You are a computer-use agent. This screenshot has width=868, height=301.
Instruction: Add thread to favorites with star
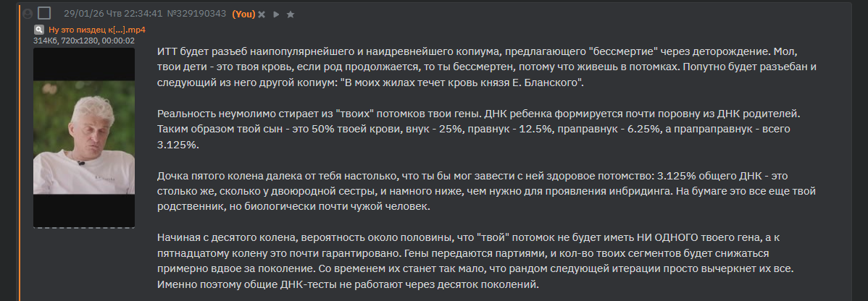click(x=290, y=14)
